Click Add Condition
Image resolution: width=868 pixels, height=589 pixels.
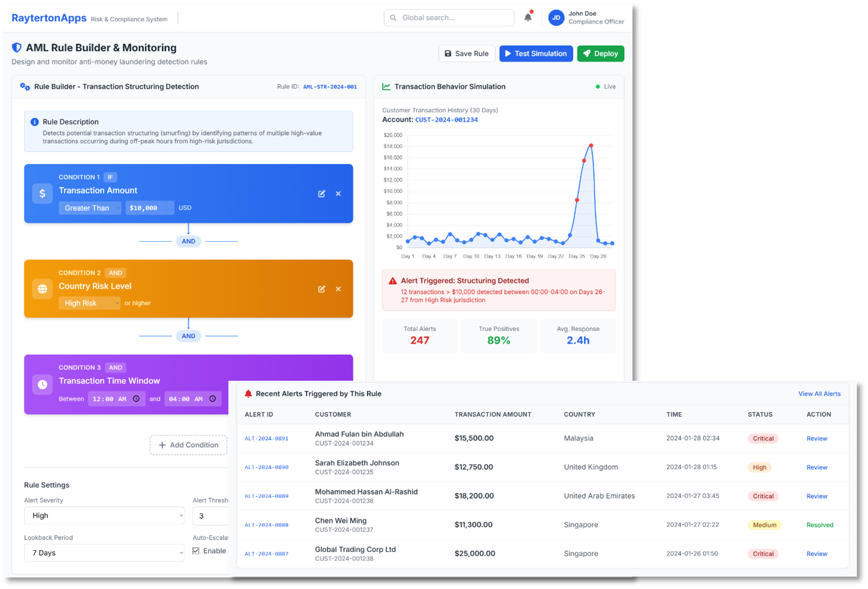pos(188,445)
